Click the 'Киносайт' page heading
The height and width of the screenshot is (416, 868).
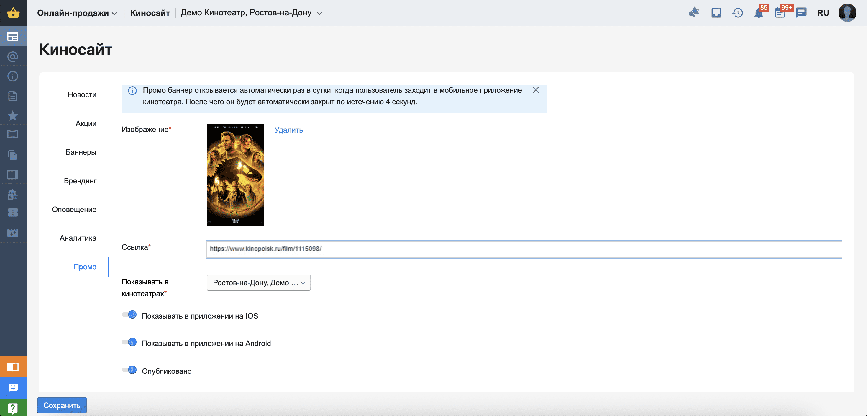tap(76, 49)
